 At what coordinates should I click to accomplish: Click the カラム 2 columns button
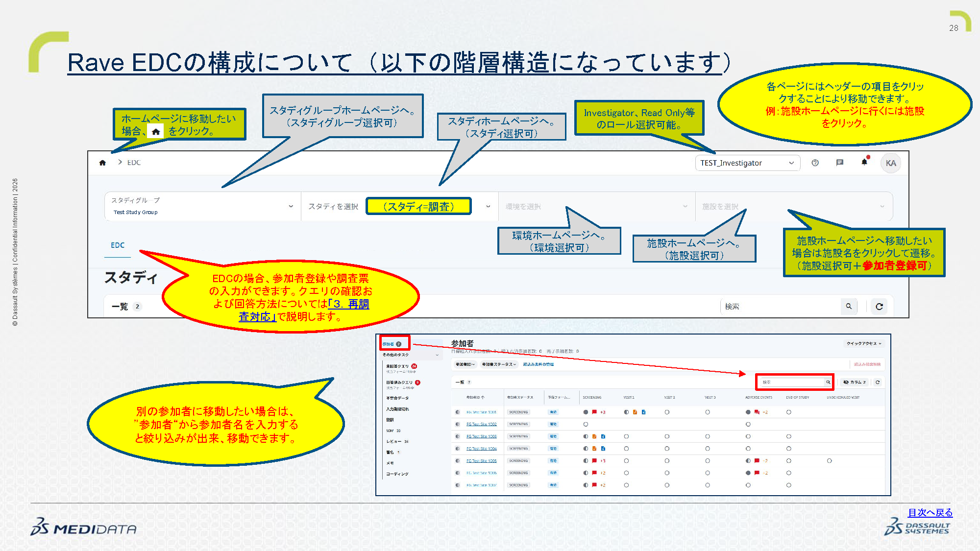tap(855, 382)
